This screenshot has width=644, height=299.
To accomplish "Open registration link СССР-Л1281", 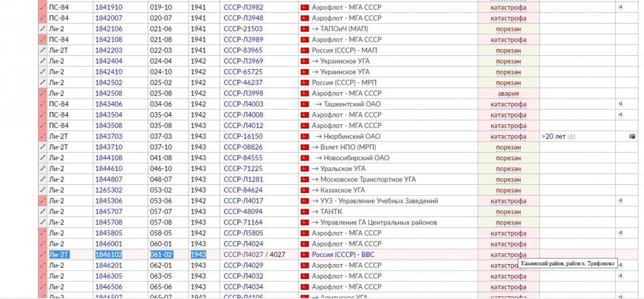I will click(x=244, y=180).
